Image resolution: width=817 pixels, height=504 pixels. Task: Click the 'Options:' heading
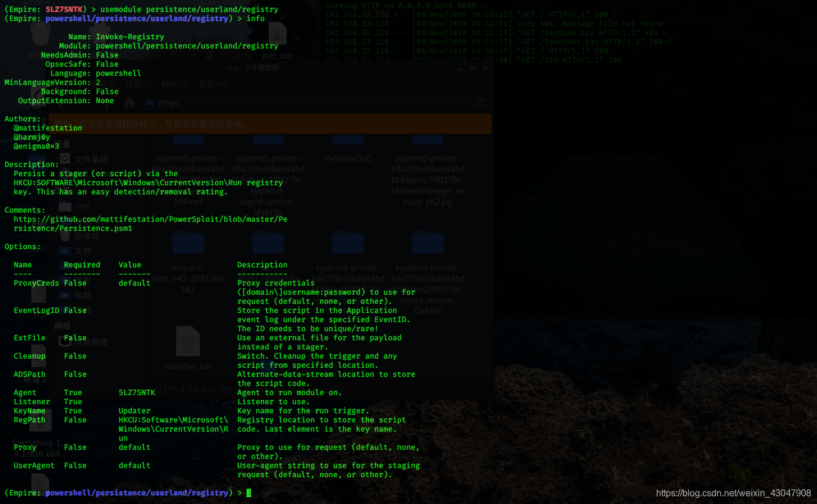coord(23,246)
